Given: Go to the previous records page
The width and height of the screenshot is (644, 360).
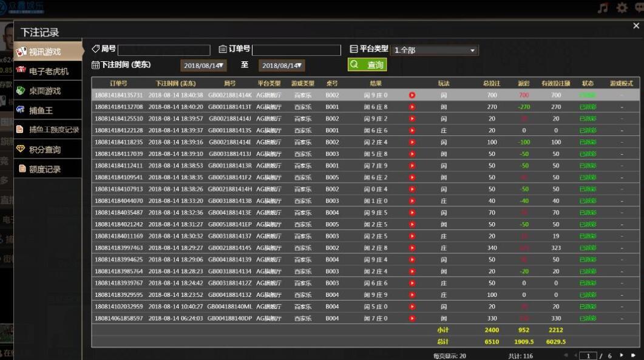Looking at the screenshot, I should [x=575, y=355].
